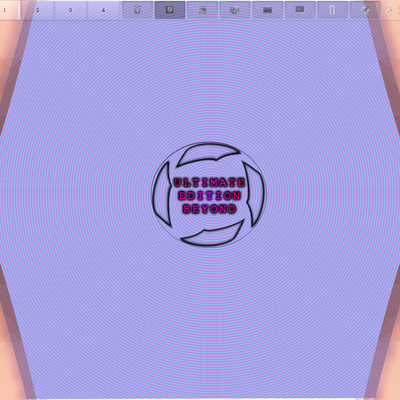Open the window-shaped file manager taskbar icon
The width and height of the screenshot is (400, 400).
[202, 10]
